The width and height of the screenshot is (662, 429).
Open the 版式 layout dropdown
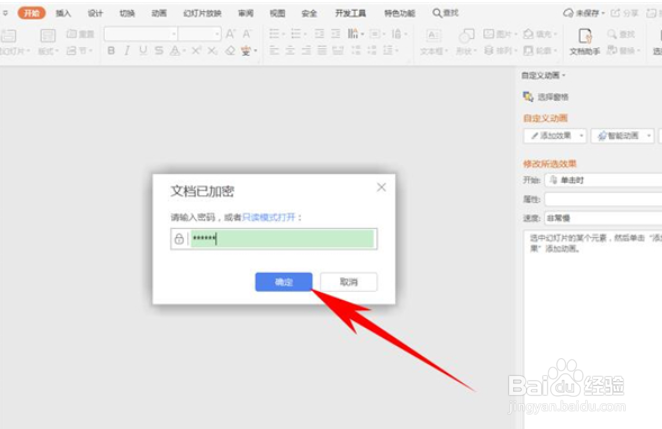tap(48, 42)
